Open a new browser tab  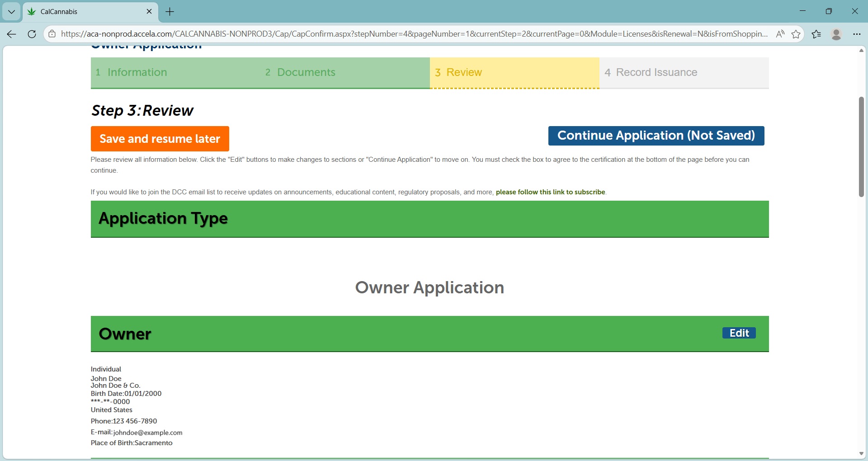[x=170, y=12]
